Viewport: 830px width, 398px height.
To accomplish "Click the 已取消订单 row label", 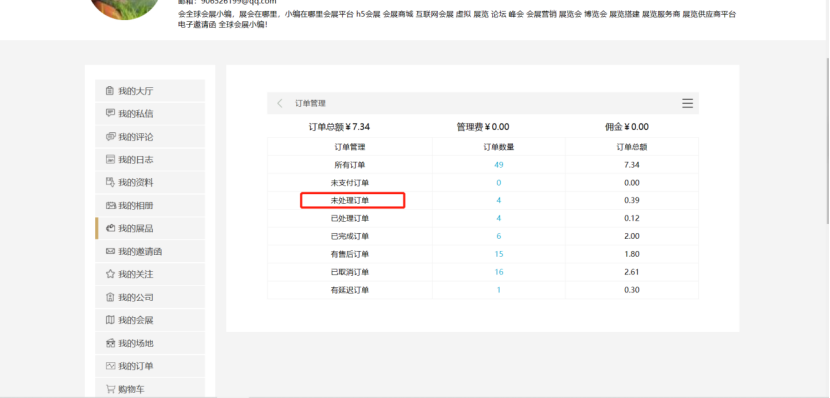I will coord(350,272).
